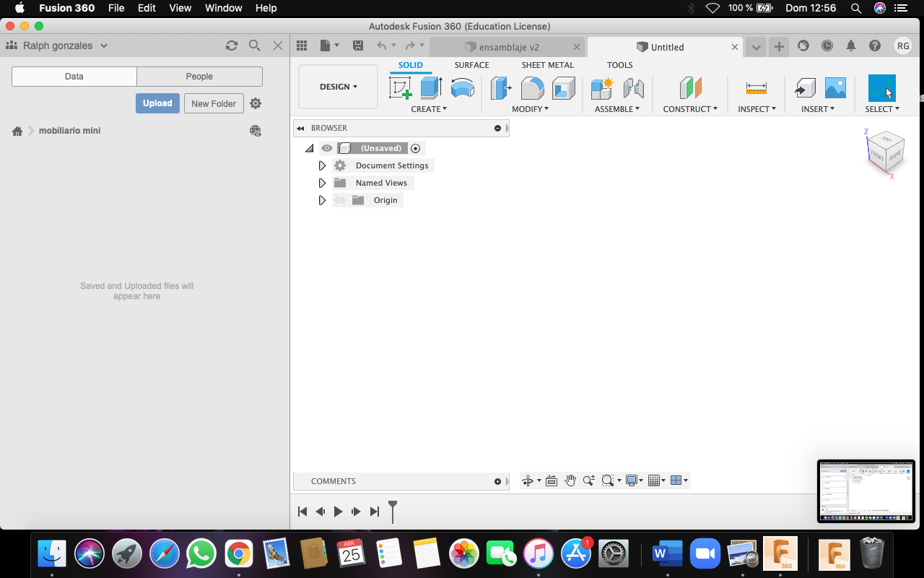924x578 pixels.
Task: Open the ASSEMBLE dropdown menu
Action: [x=617, y=109]
